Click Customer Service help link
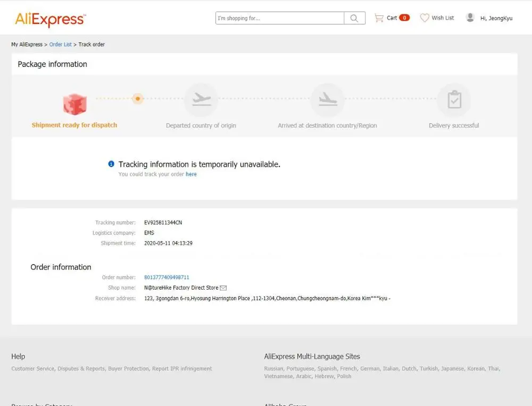The width and height of the screenshot is (532, 406). pos(32,368)
